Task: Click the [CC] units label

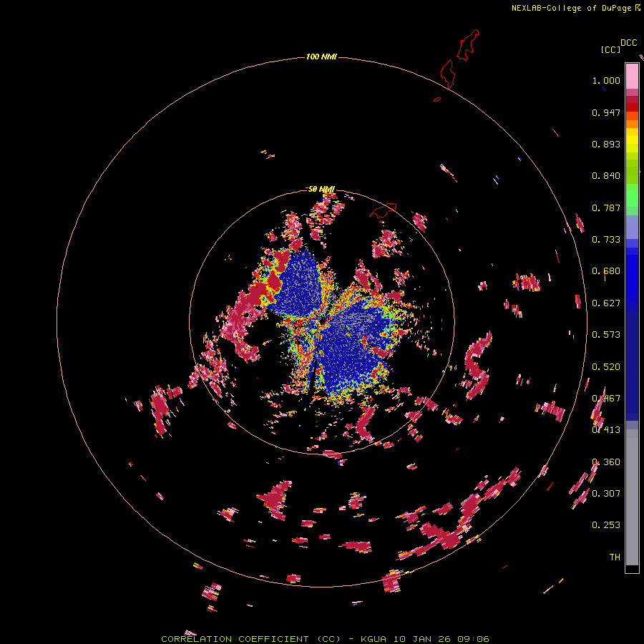Action: click(x=610, y=49)
